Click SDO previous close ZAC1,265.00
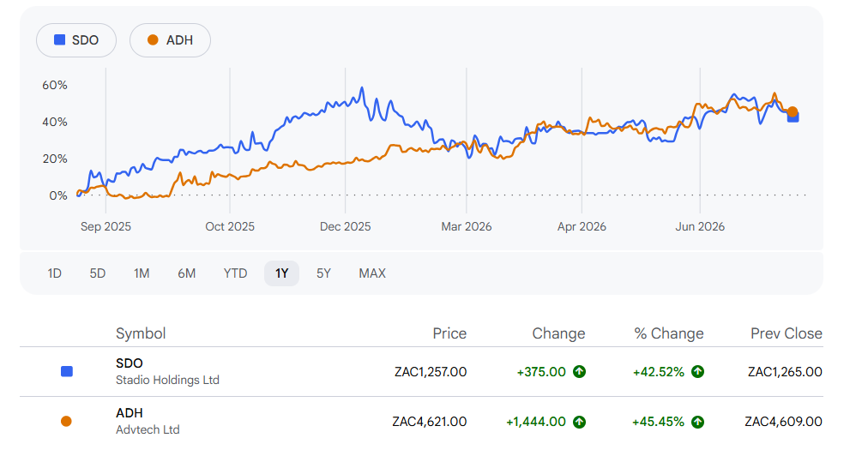 pos(785,372)
